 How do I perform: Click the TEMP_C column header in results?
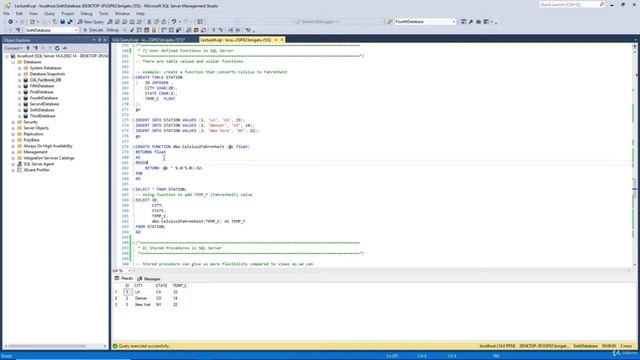coord(180,286)
